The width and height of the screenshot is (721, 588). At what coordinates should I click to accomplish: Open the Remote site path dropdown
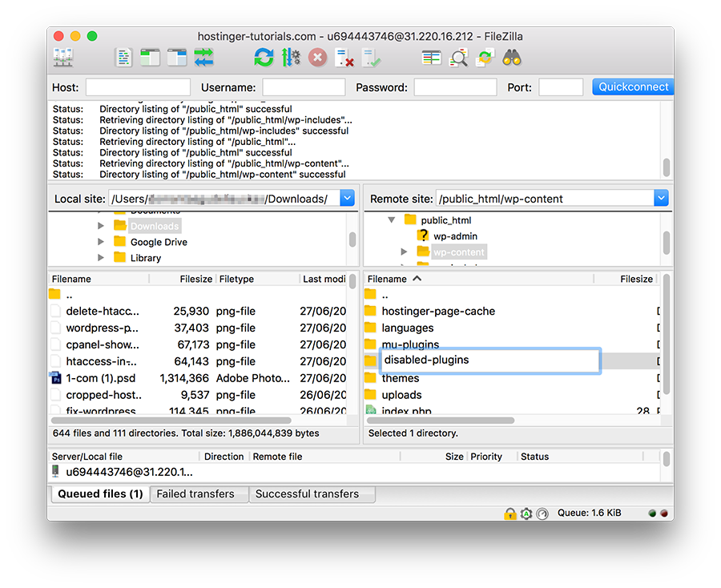point(661,199)
